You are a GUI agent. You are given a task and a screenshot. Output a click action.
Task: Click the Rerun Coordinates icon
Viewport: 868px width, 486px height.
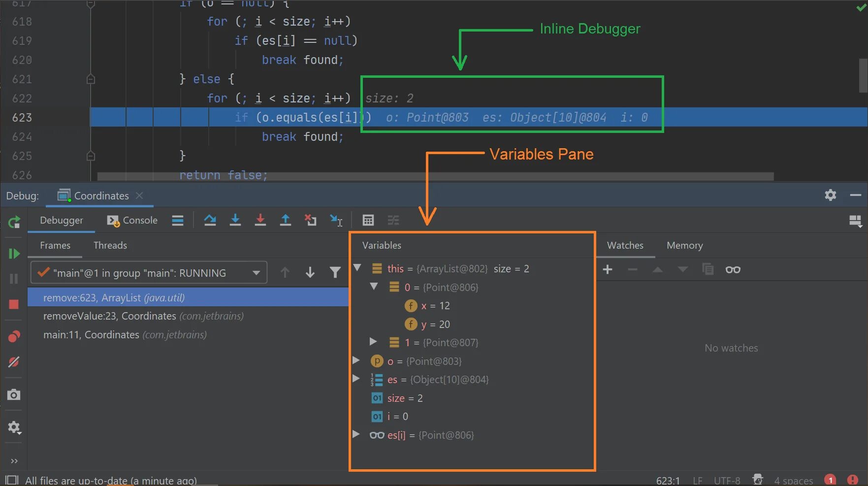13,222
